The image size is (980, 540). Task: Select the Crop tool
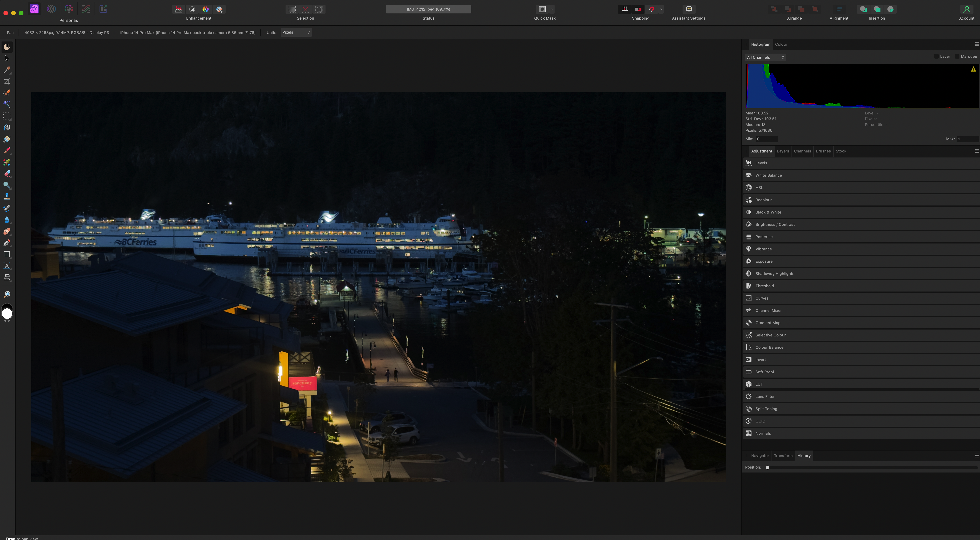(x=7, y=81)
